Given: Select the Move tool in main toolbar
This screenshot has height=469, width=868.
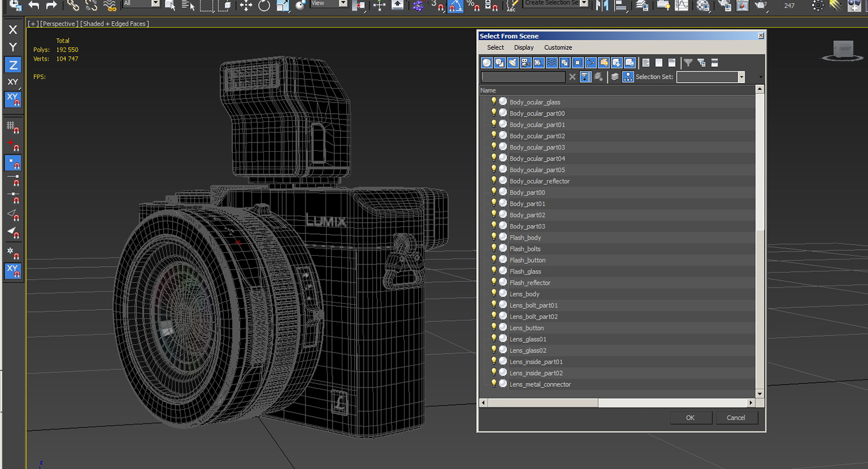Looking at the screenshot, I should pyautogui.click(x=246, y=5).
